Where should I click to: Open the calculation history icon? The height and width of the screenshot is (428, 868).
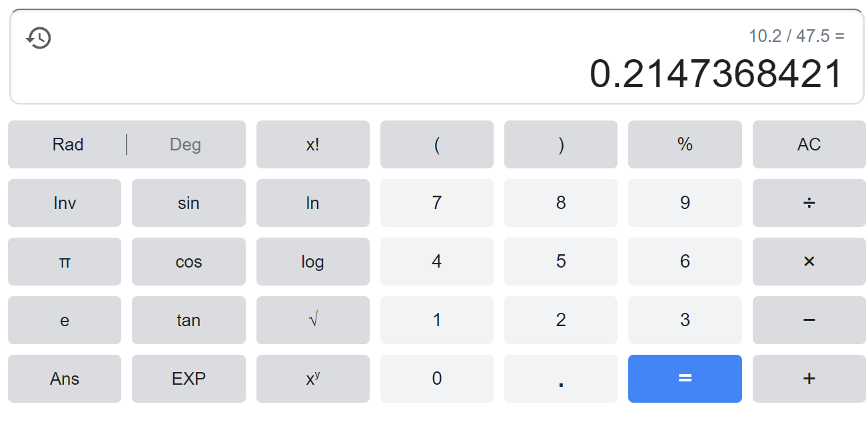(x=39, y=38)
